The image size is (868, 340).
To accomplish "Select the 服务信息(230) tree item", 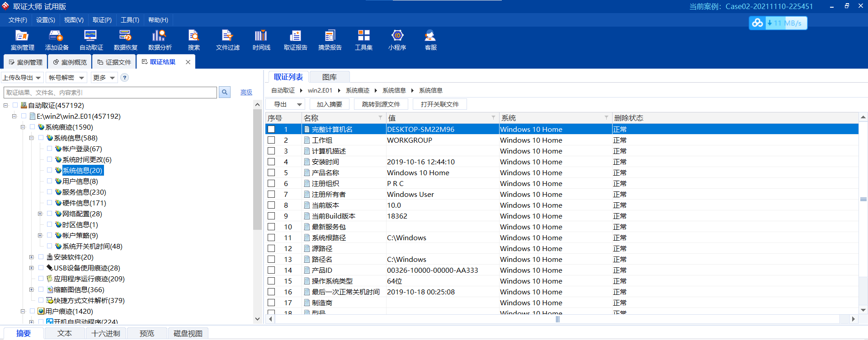I will pos(84,192).
